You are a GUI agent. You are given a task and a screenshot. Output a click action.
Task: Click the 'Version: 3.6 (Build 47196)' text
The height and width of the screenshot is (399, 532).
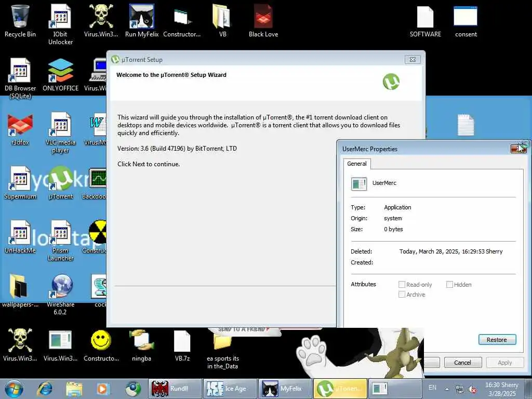coord(151,149)
